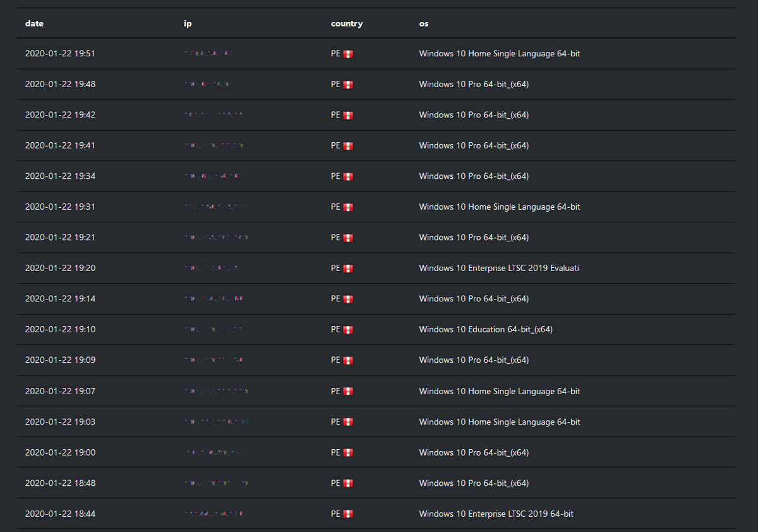Select the date 2020-01-22 19:09

tap(60, 360)
